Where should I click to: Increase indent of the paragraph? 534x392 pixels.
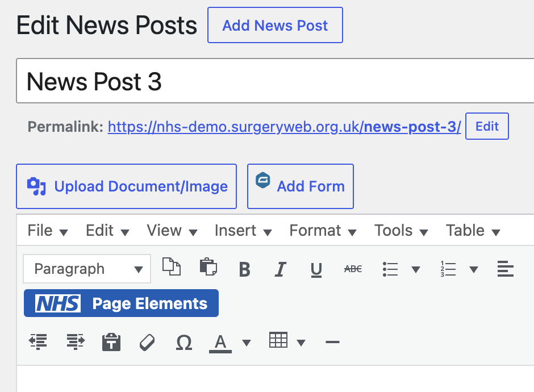click(76, 341)
